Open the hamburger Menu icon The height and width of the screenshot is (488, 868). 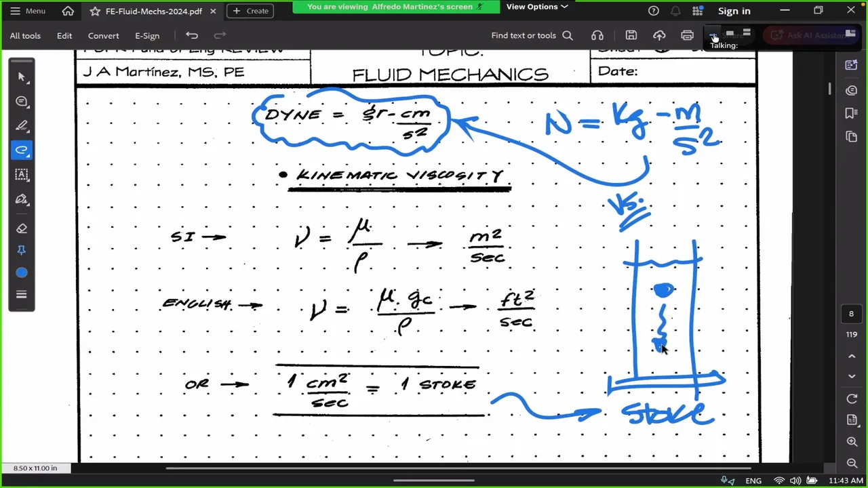[15, 11]
